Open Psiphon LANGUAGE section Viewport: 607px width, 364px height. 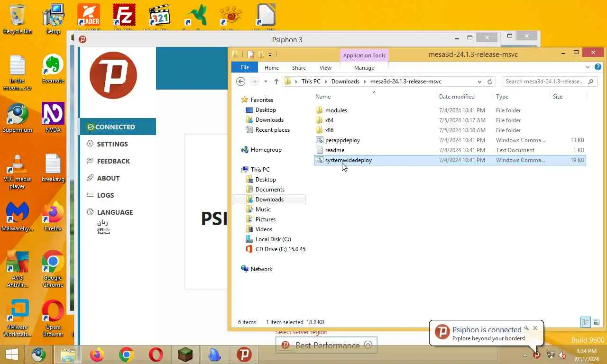point(115,212)
